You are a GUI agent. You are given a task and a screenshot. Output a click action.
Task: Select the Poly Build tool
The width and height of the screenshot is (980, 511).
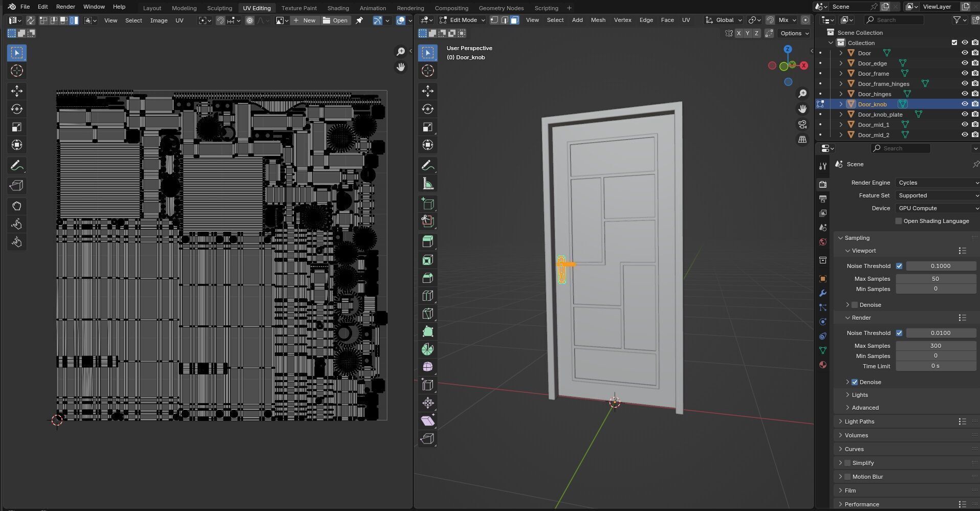click(428, 331)
